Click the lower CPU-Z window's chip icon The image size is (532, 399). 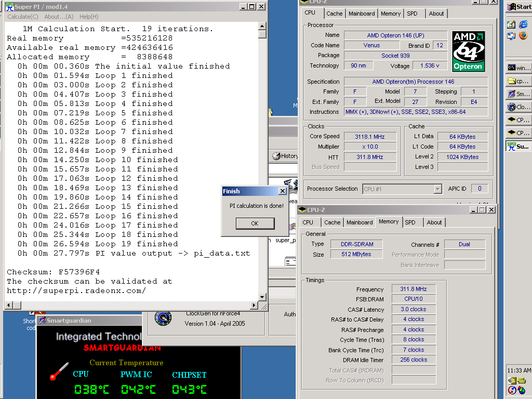click(302, 210)
